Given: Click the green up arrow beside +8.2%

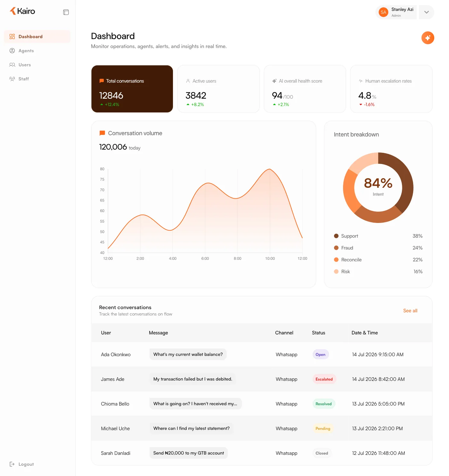Looking at the screenshot, I should click(x=188, y=104).
